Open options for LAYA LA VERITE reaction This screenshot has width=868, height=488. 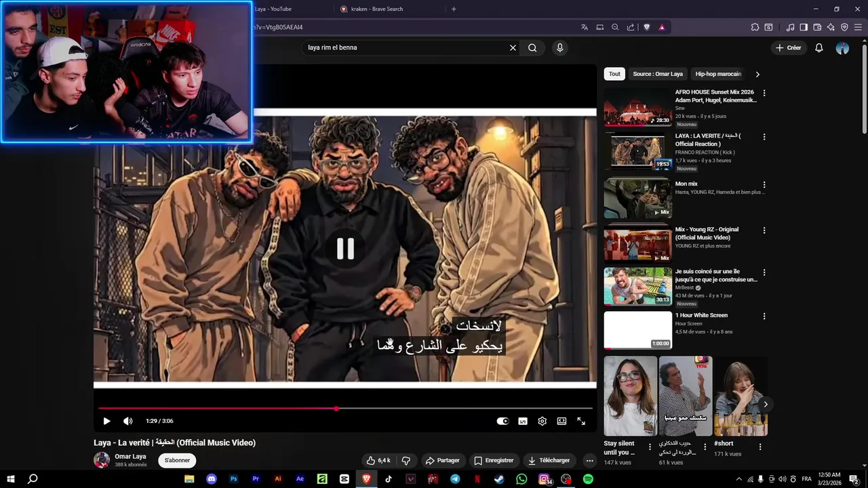point(764,137)
